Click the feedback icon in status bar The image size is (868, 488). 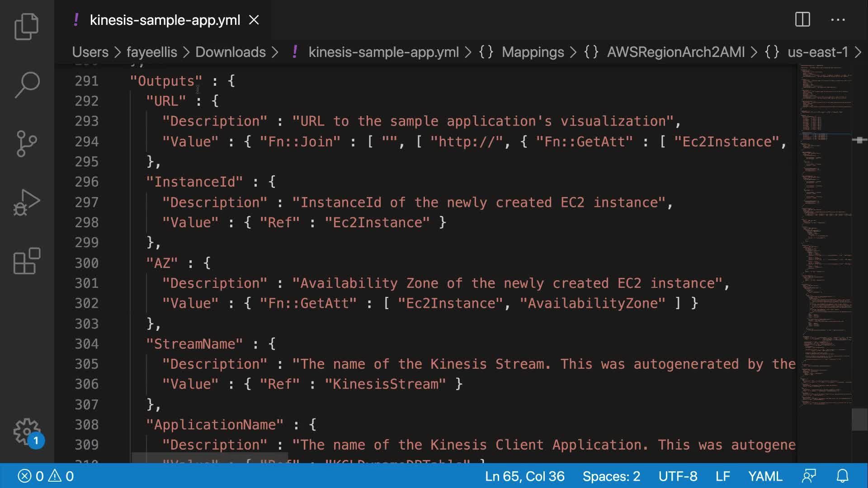pos(809,476)
